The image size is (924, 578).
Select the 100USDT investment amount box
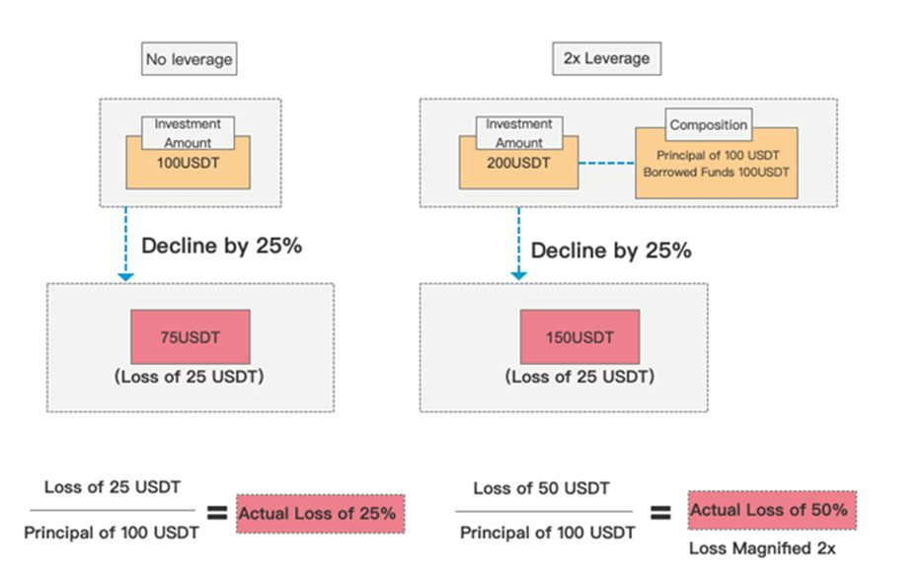coord(188,163)
